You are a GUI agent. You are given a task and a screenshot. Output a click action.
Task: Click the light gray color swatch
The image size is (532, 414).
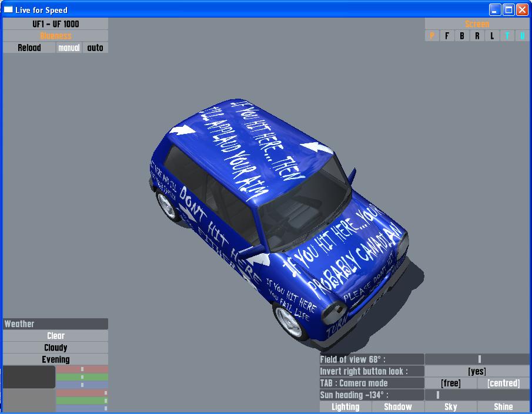(29, 400)
